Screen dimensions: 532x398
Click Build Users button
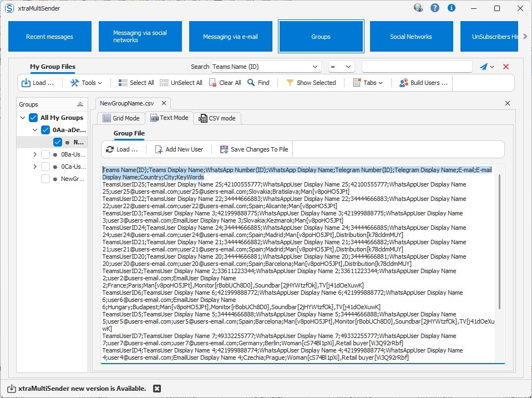(x=423, y=83)
